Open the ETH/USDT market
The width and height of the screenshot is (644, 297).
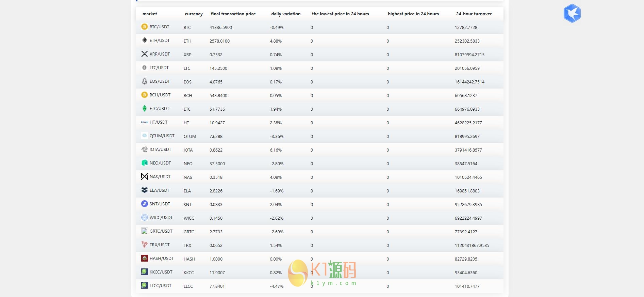click(x=160, y=41)
